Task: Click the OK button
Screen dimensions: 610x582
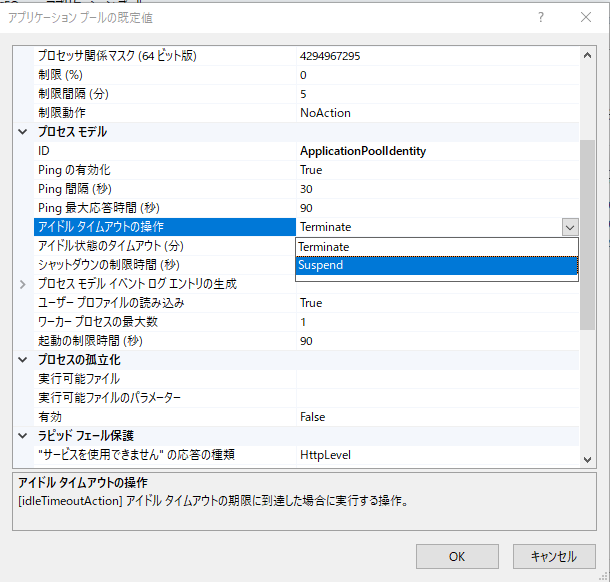Action: pyautogui.click(x=457, y=556)
